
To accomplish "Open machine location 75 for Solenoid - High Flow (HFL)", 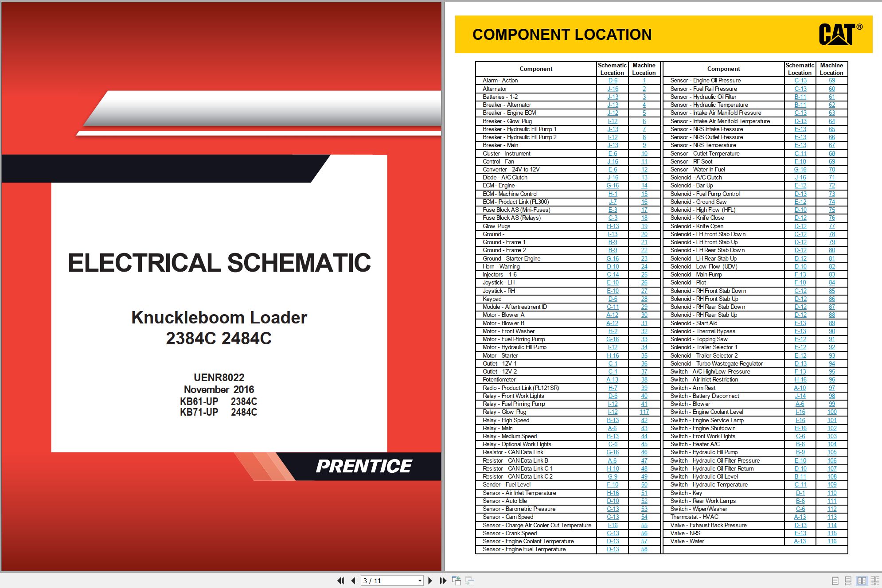I will pyautogui.click(x=832, y=210).
